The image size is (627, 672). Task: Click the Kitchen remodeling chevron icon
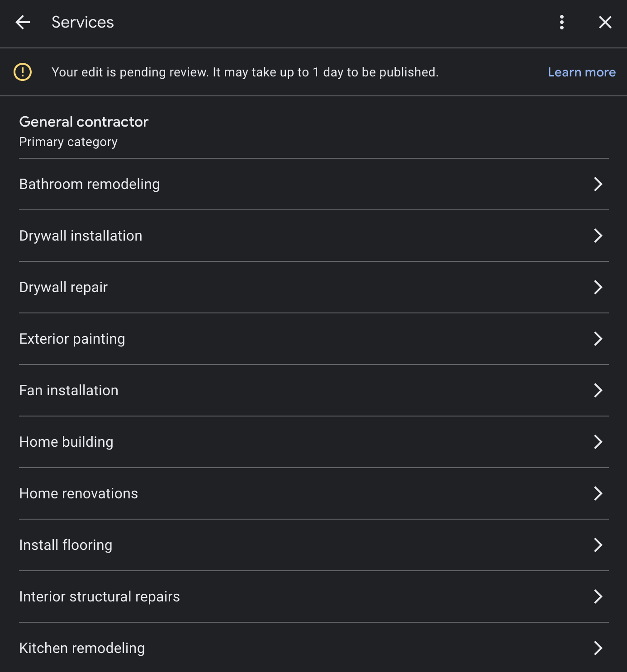598,648
